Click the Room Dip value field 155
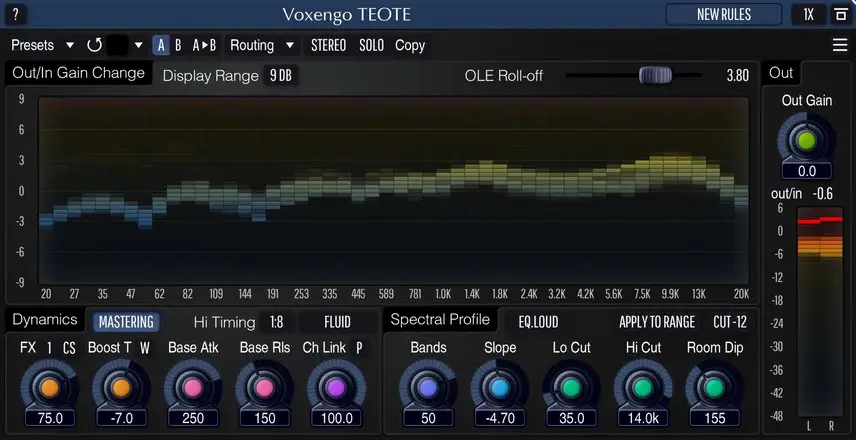This screenshot has width=856, height=440. [x=715, y=419]
